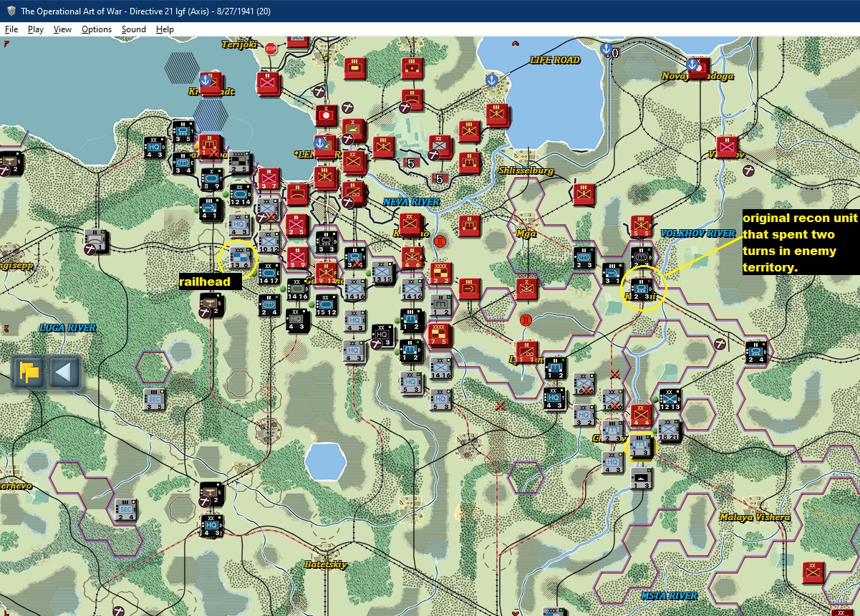Open the Options menu
The width and height of the screenshot is (860, 616).
click(97, 29)
